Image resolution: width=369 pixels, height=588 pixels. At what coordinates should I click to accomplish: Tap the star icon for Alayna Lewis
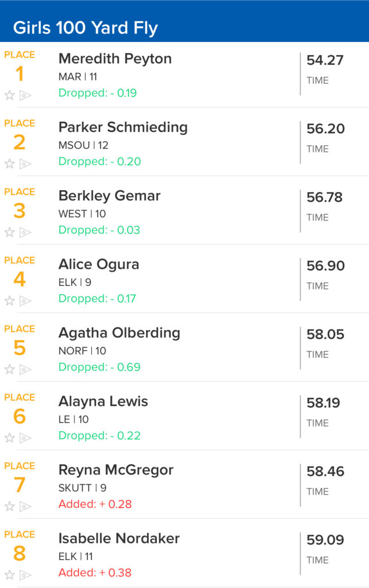click(x=9, y=438)
